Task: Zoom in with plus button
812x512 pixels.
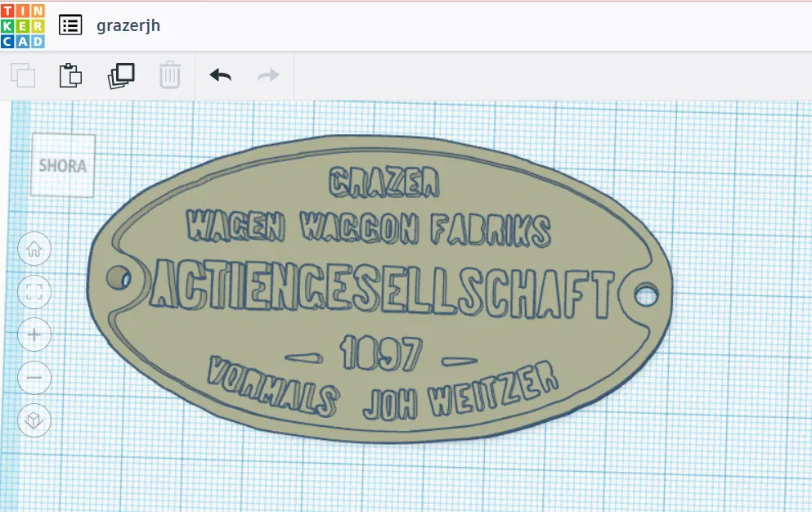Action: point(34,335)
